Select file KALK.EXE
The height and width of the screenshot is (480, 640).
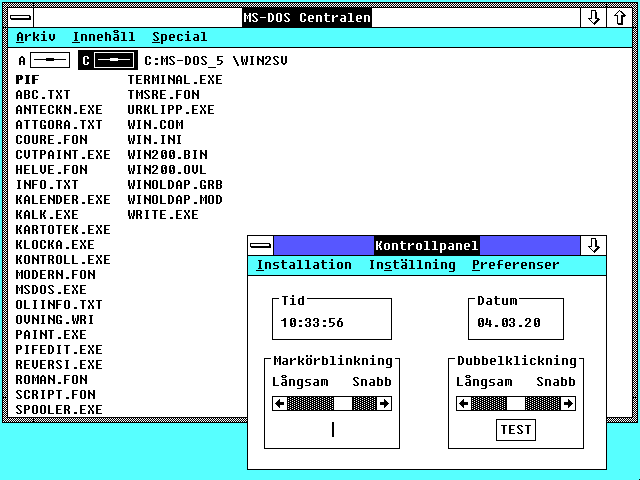pyautogui.click(x=47, y=215)
